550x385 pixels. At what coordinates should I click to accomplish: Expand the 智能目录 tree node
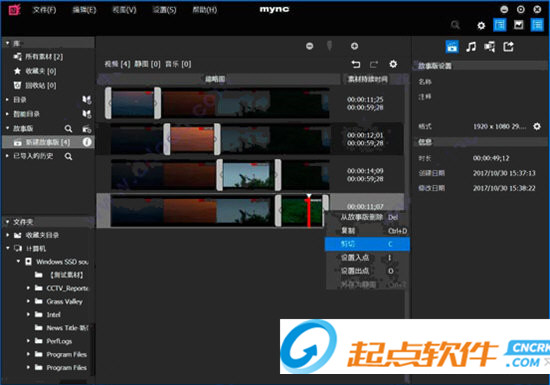pos(7,114)
